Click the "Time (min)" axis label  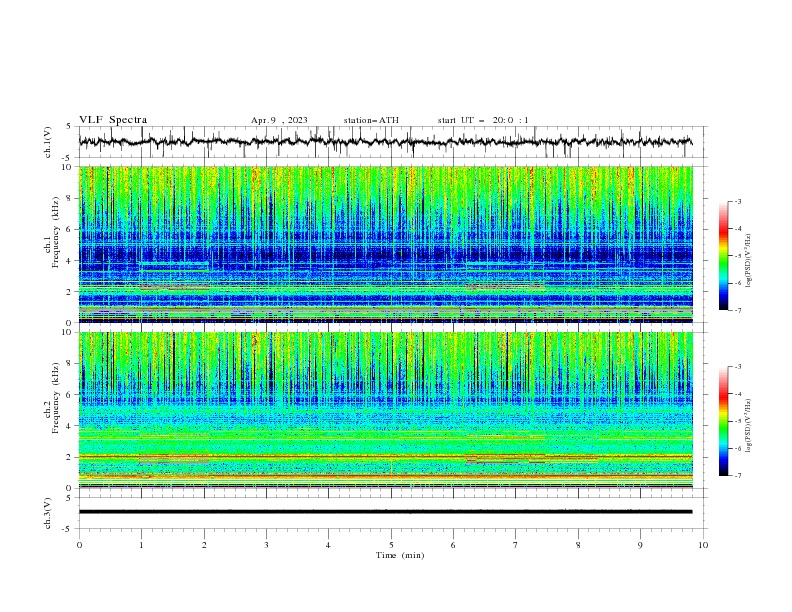click(400, 555)
